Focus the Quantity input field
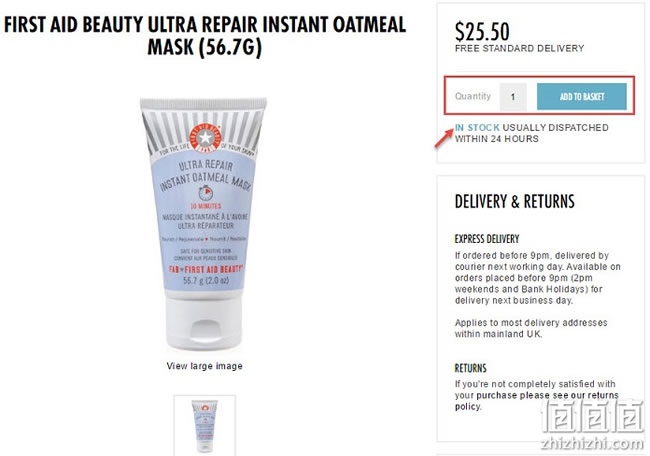The image size is (650, 456). (513, 97)
